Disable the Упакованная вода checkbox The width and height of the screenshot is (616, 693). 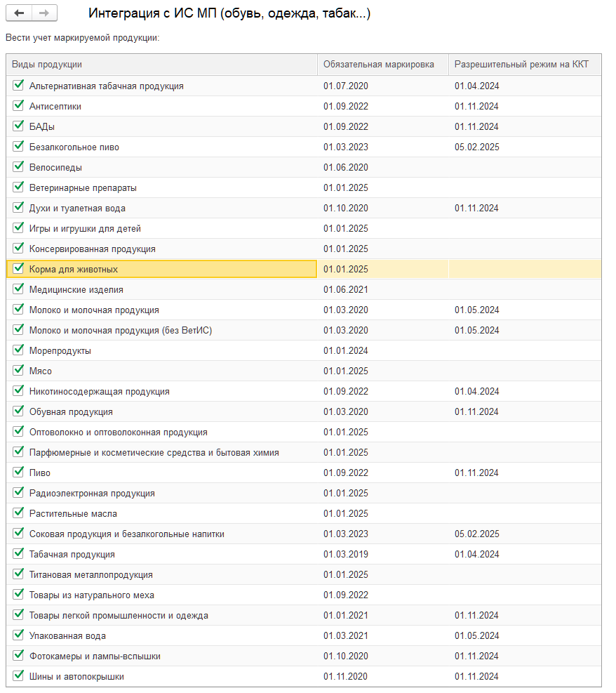point(18,635)
